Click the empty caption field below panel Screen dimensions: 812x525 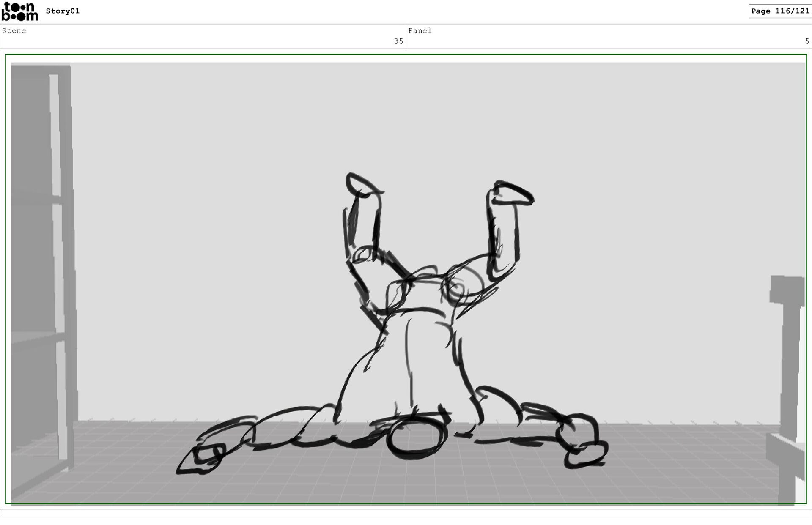click(x=406, y=513)
